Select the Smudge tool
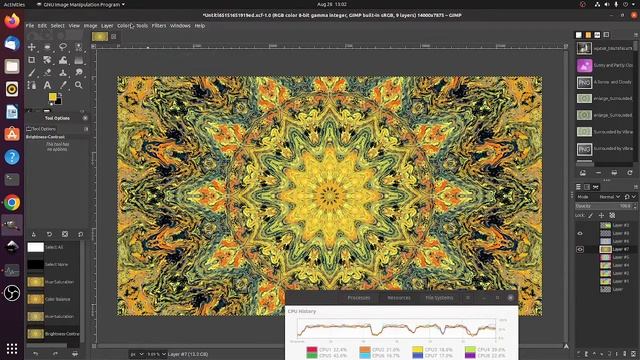The image size is (640, 360). coord(78,73)
